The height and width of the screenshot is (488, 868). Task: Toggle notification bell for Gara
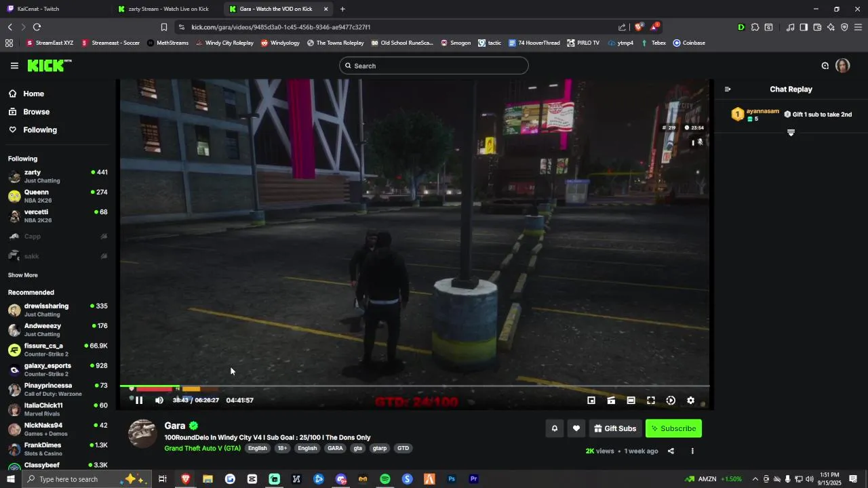point(555,428)
